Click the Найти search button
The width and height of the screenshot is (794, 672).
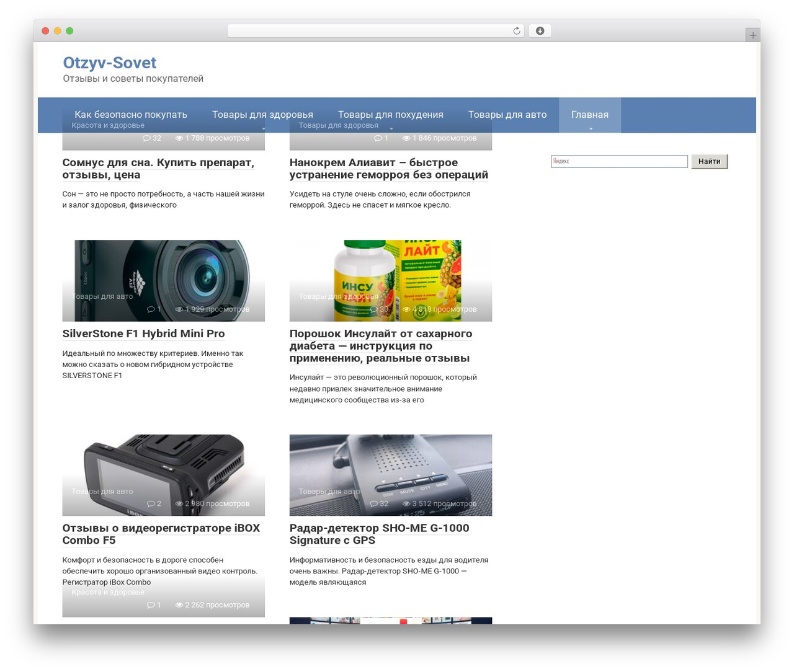(x=709, y=161)
